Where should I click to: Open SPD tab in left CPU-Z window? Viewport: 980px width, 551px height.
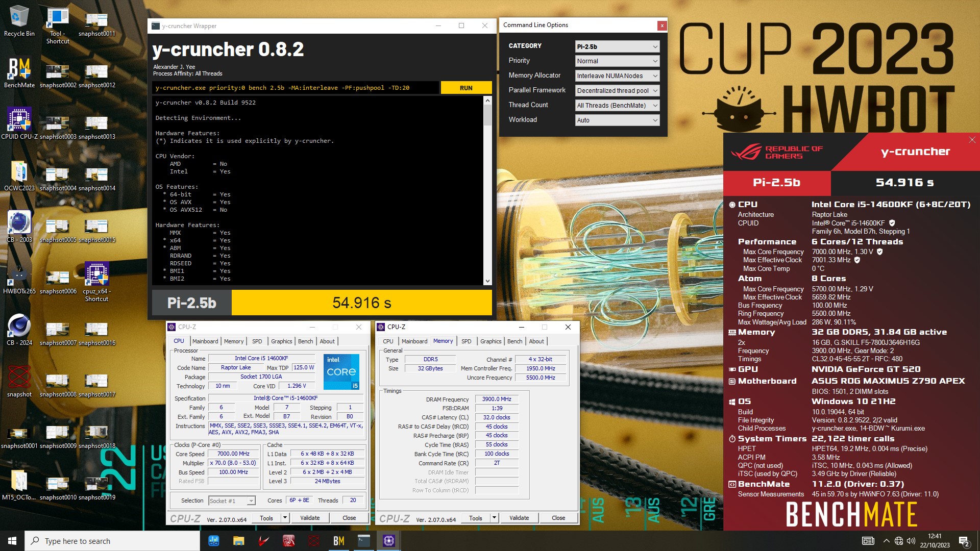[257, 341]
